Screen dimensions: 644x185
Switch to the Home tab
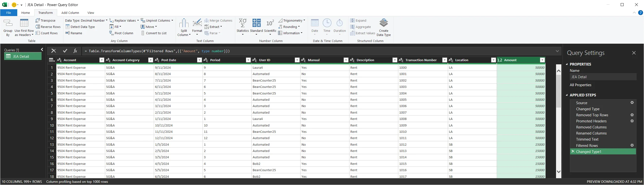(26, 13)
